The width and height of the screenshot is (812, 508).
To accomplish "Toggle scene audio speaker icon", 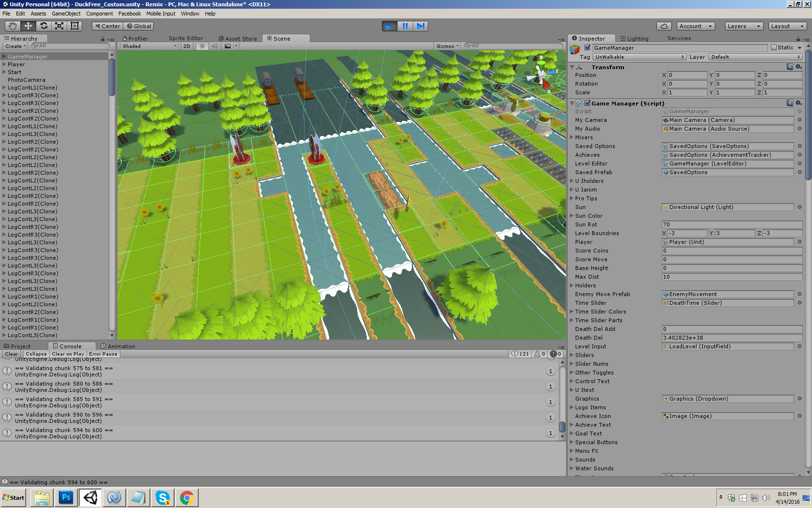I will click(215, 46).
